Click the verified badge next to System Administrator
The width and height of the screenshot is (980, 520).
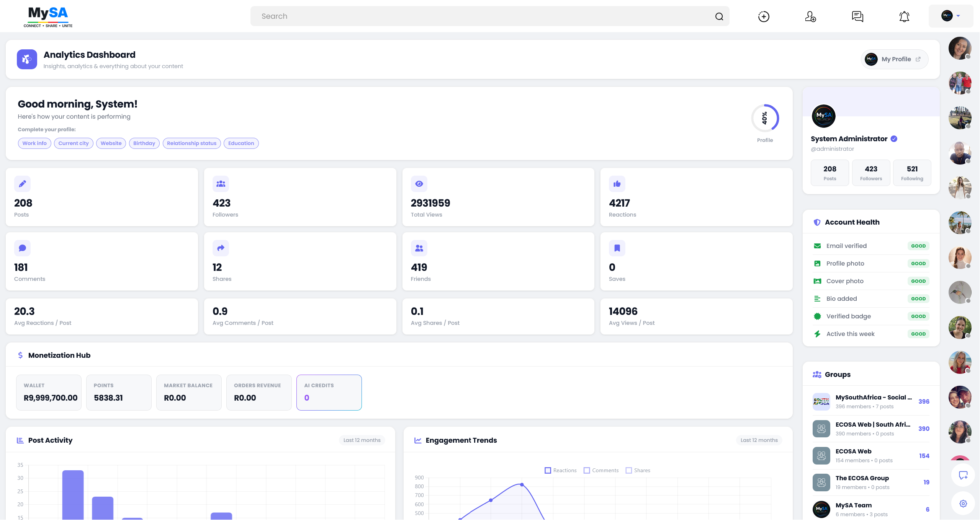pyautogui.click(x=894, y=139)
